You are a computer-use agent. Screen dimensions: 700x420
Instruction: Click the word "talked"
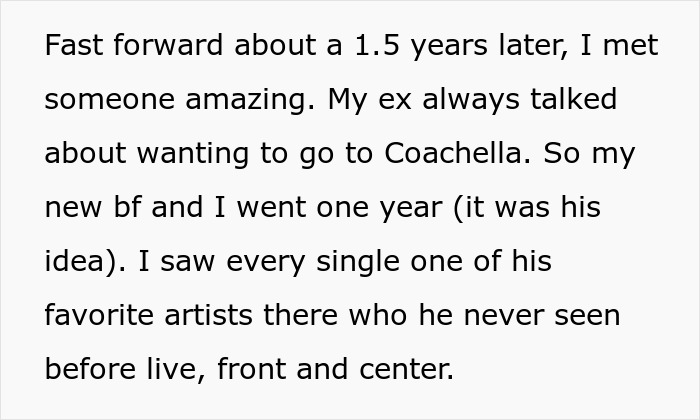pos(574,99)
